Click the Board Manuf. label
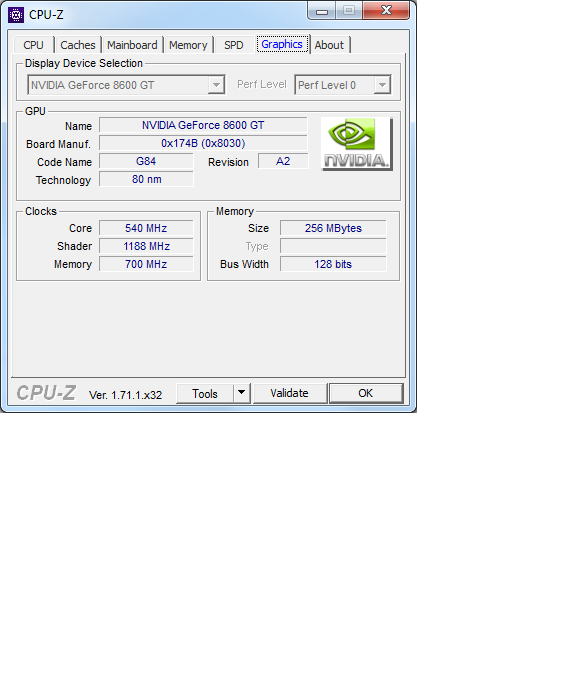573x673 pixels. 58,144
